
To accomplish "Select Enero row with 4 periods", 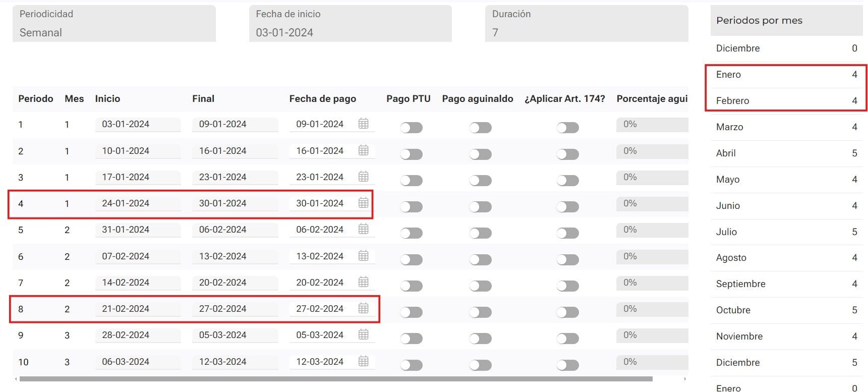I will [786, 75].
